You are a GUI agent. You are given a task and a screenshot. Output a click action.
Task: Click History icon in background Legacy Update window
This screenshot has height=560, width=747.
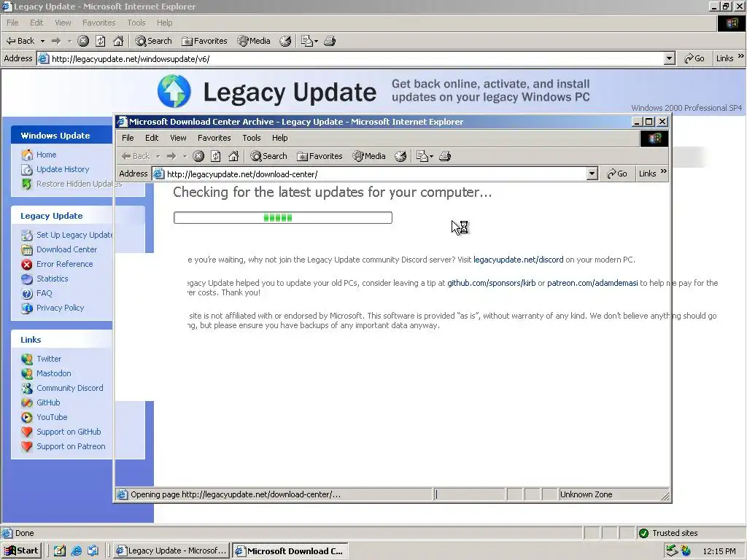coord(285,41)
